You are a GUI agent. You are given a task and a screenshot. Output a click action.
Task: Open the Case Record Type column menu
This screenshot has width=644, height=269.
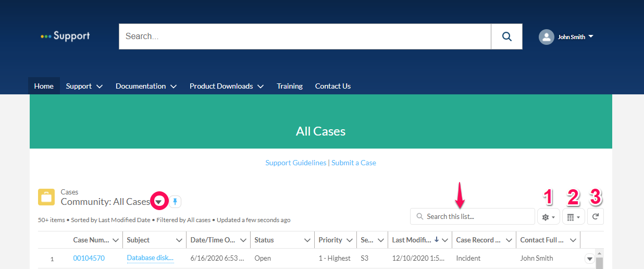[509, 240]
